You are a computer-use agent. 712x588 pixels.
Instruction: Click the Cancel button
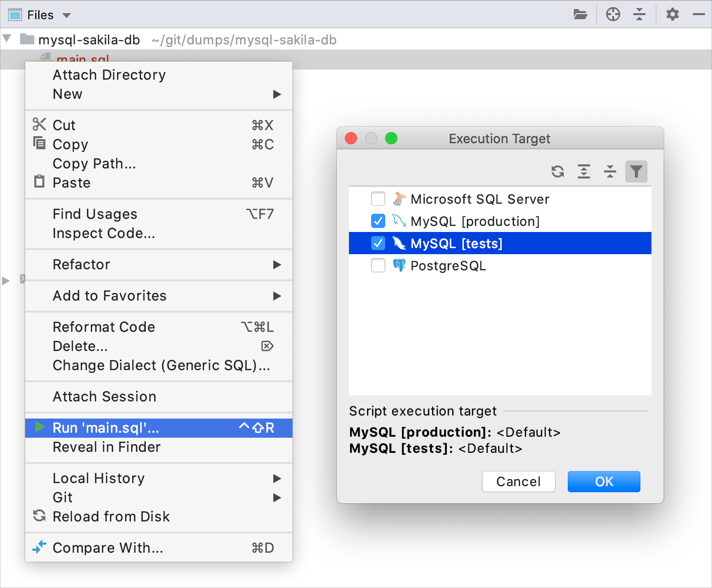(x=519, y=482)
